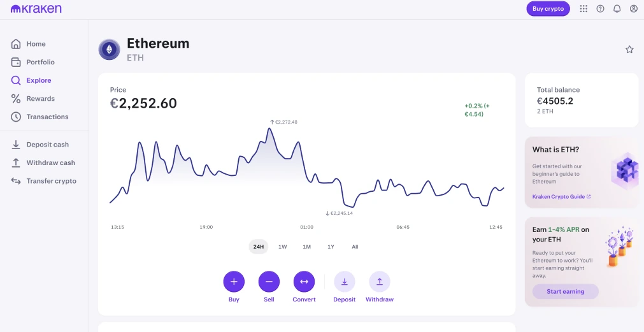Image resolution: width=644 pixels, height=332 pixels.
Task: Click the Explore magnifier icon in sidebar
Action: [16, 80]
